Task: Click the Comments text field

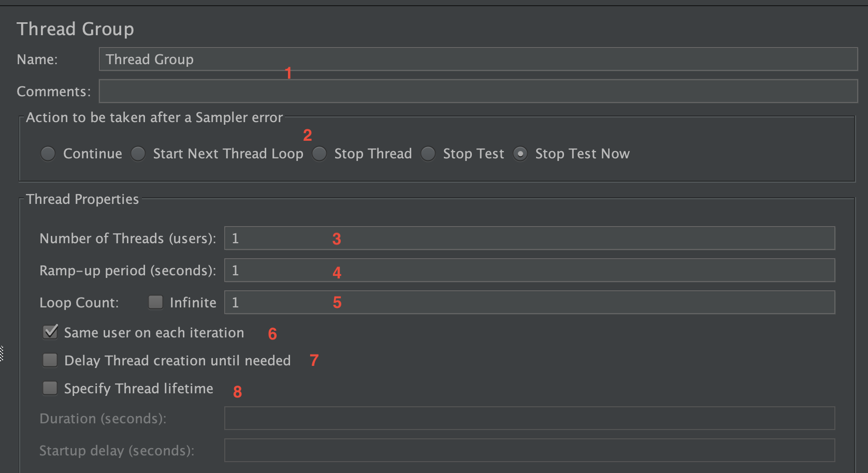Action: 478,92
